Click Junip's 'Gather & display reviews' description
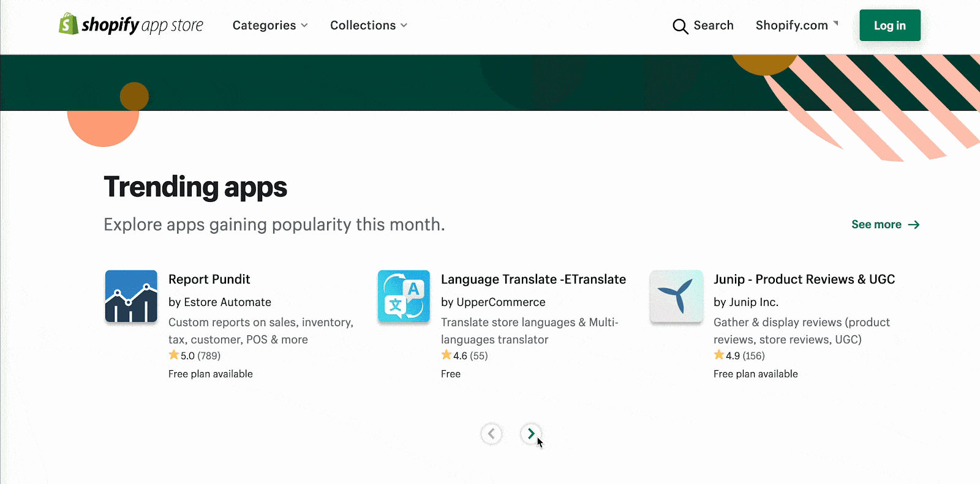 802,331
